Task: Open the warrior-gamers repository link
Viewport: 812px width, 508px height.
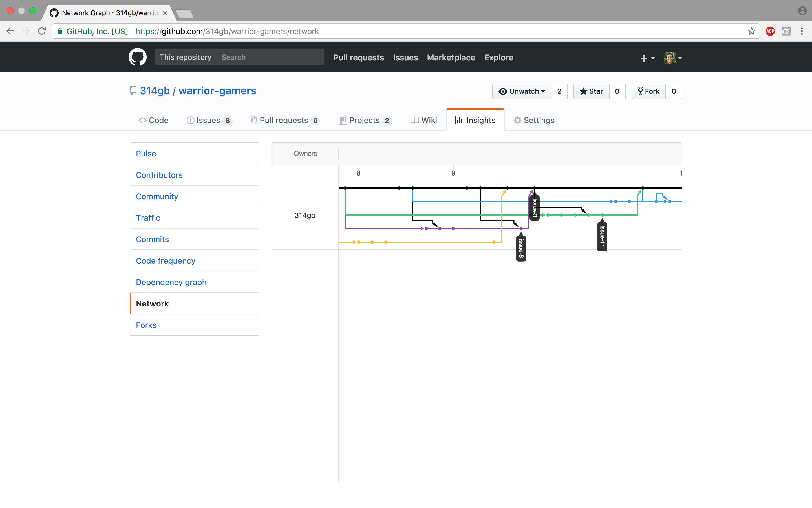Action: [x=217, y=91]
